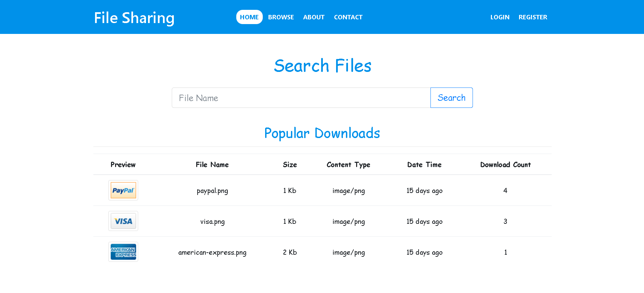Select the american-express.png file name
644x293 pixels.
coord(213,252)
